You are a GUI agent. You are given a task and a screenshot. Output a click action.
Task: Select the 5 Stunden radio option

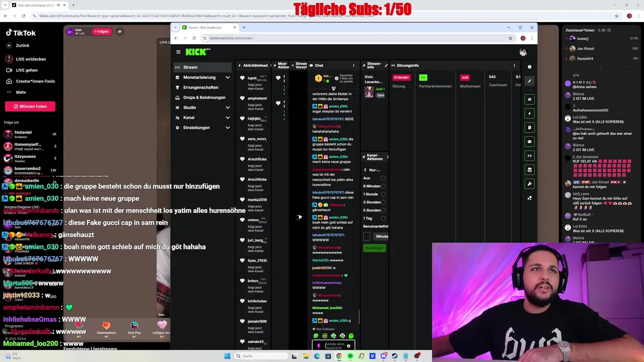pos(383,210)
